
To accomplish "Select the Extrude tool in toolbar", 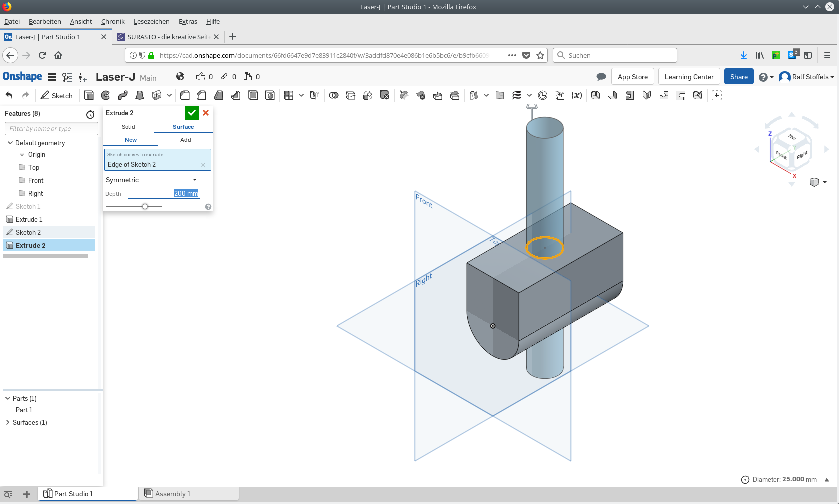I will click(x=89, y=95).
